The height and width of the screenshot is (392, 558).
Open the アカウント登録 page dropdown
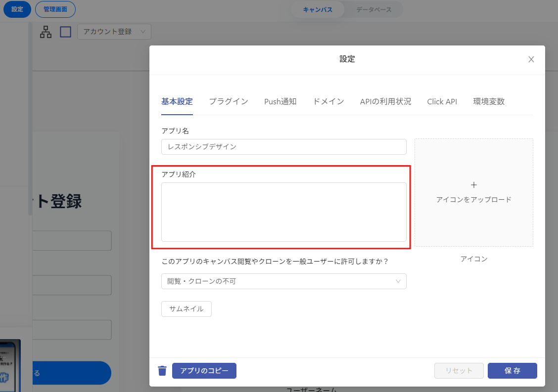(114, 32)
